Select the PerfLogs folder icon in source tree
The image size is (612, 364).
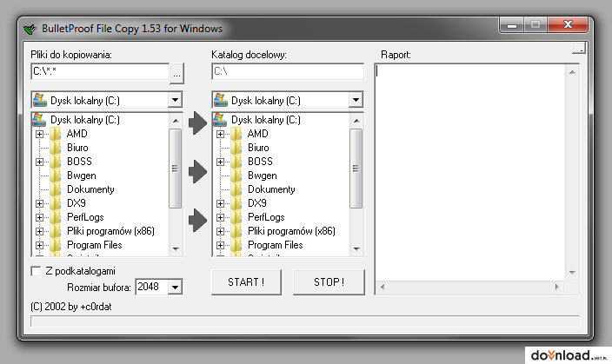pos(55,217)
